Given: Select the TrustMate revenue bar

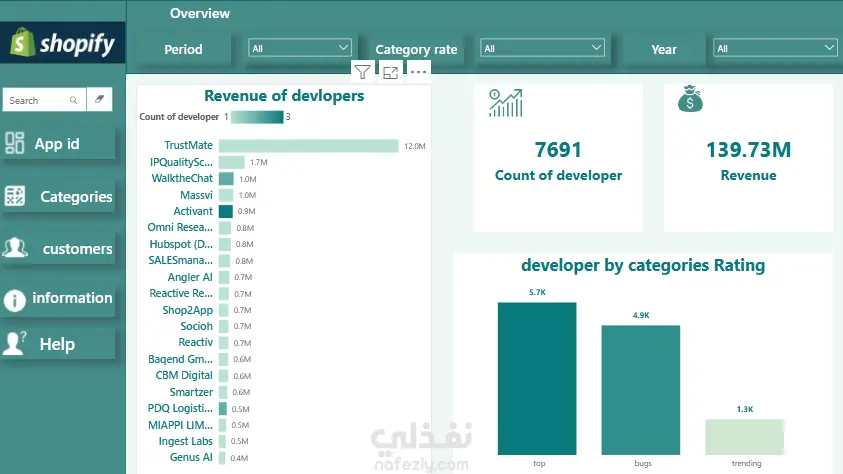Looking at the screenshot, I should [x=309, y=146].
